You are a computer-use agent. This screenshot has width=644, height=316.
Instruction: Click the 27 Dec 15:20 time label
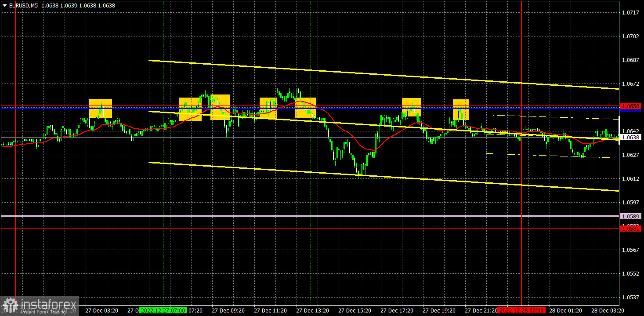click(355, 310)
